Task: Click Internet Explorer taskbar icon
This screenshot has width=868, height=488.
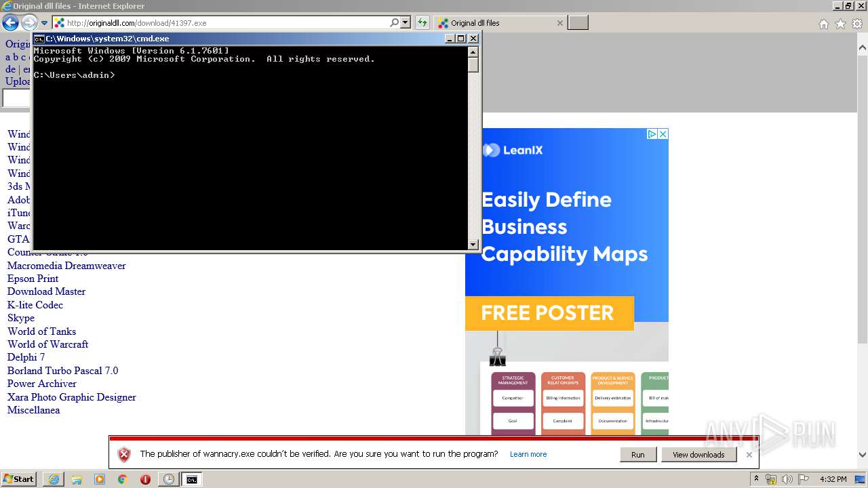Action: (54, 479)
